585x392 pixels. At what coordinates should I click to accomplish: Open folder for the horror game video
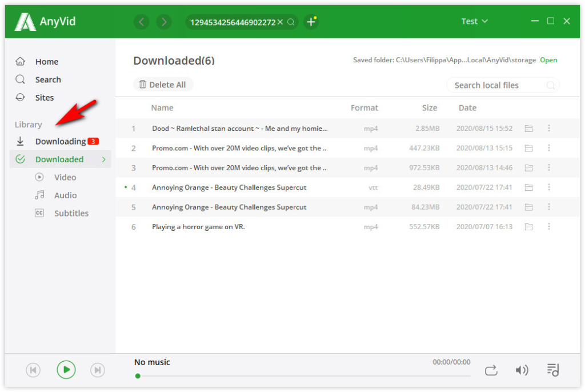tap(528, 227)
